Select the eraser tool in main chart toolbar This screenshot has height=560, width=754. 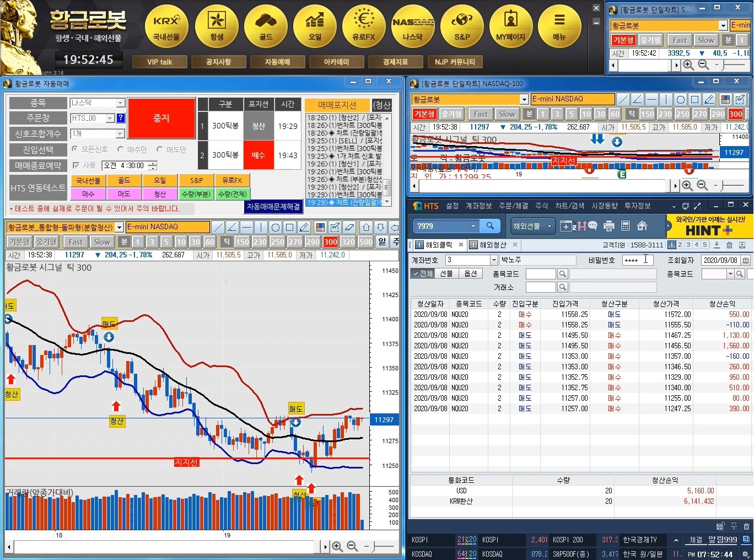click(x=349, y=227)
